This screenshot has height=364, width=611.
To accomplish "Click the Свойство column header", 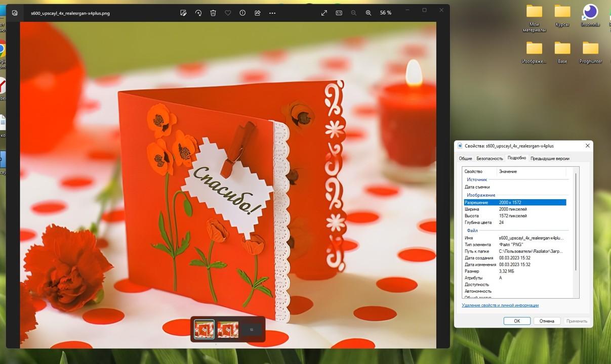I will tap(479, 171).
